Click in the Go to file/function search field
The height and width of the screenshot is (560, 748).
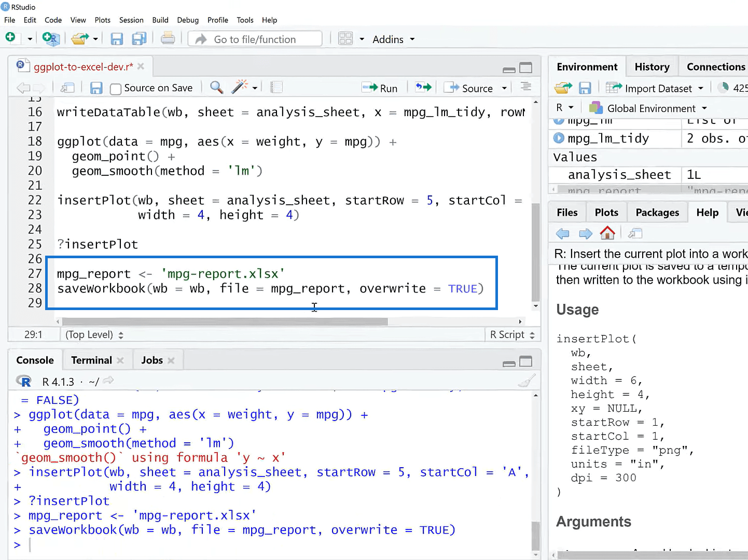coord(255,39)
